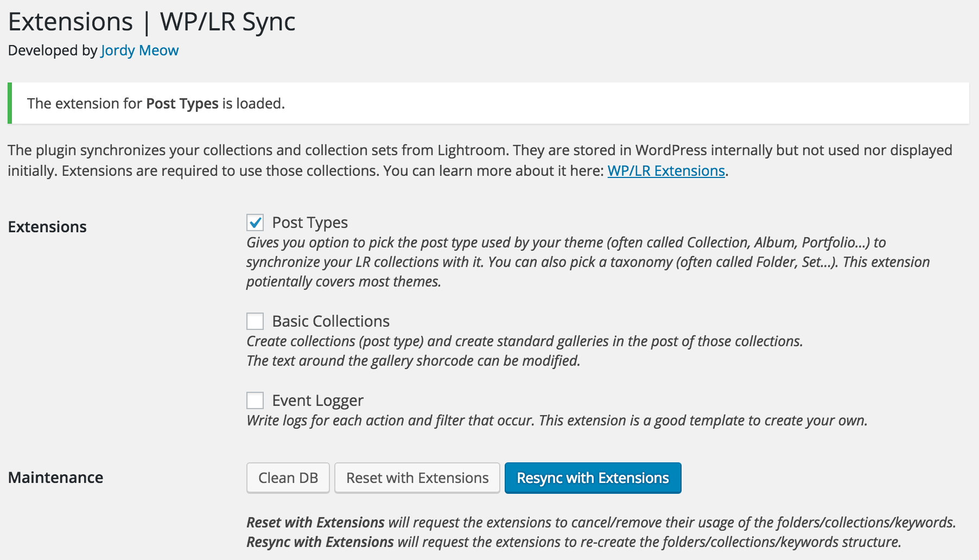Screen dimensions: 979x560
Task: Click the Event Logger description text
Action: tap(557, 421)
